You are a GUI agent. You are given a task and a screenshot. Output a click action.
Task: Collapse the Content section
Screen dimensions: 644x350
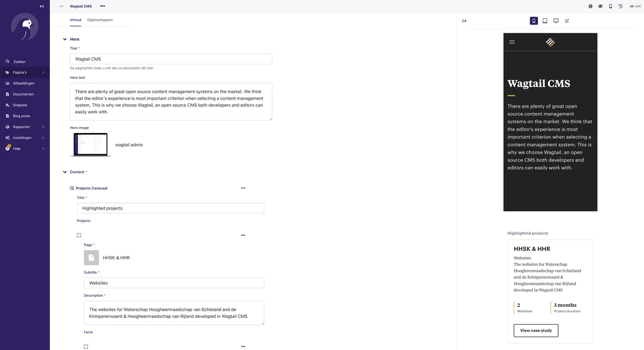pyautogui.click(x=65, y=171)
